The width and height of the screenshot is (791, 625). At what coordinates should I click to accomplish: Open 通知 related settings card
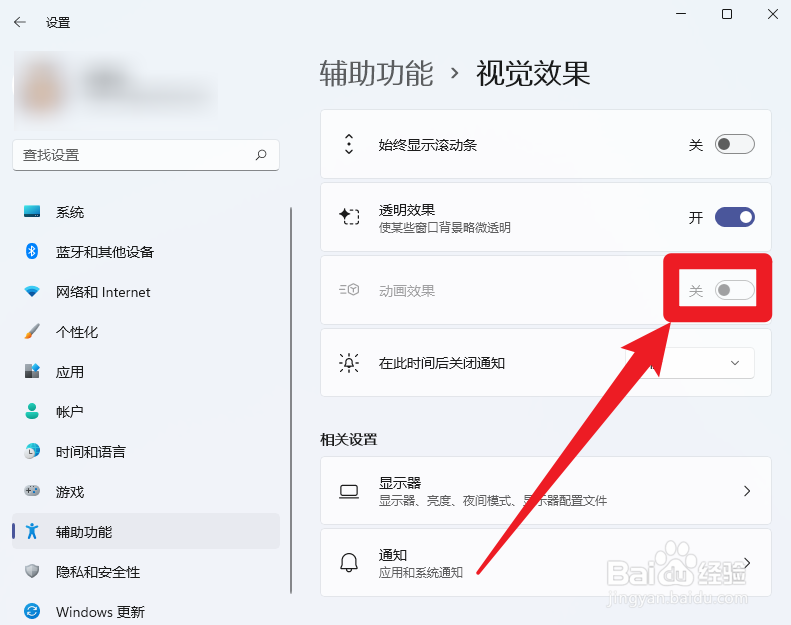click(546, 563)
